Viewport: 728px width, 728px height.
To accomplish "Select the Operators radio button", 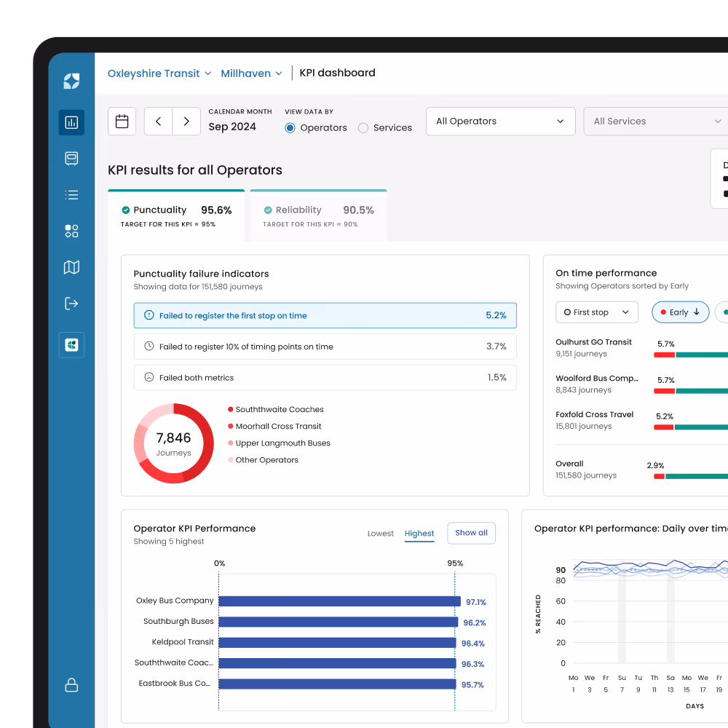I will pyautogui.click(x=290, y=127).
